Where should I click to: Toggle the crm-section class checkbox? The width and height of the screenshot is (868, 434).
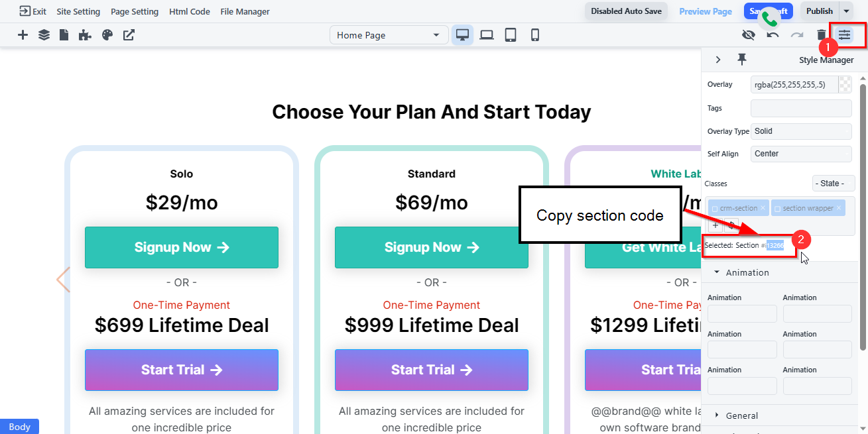[x=715, y=209]
